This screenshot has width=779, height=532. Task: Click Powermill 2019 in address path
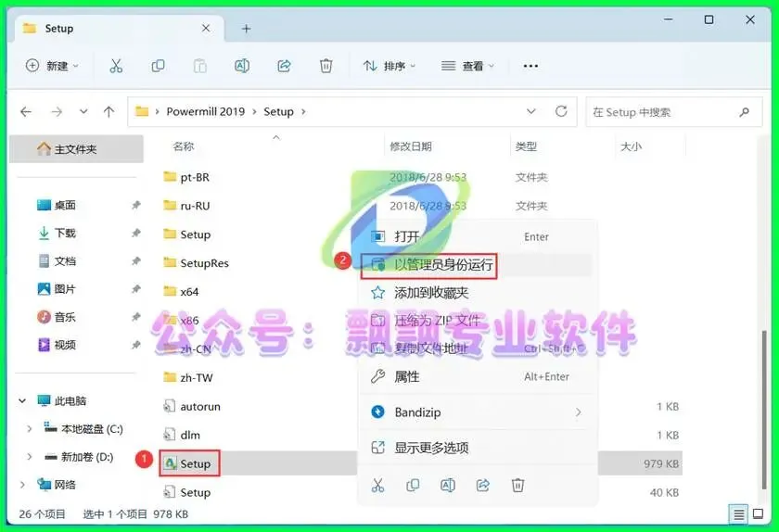coord(206,112)
